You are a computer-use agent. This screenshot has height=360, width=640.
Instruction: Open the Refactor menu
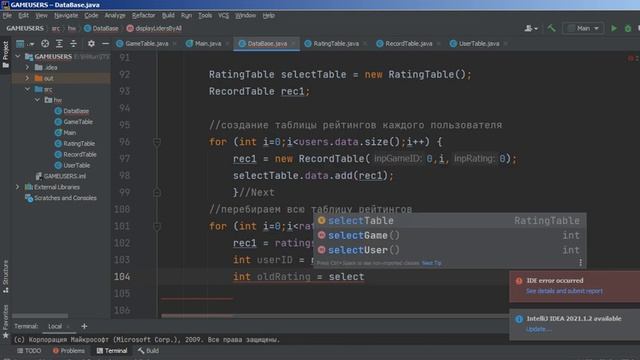click(x=143, y=16)
